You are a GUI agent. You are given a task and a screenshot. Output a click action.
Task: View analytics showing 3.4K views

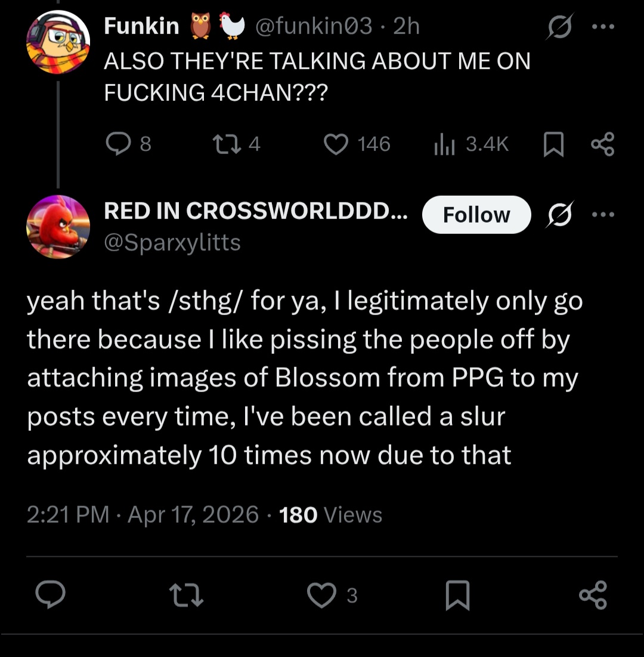click(472, 144)
